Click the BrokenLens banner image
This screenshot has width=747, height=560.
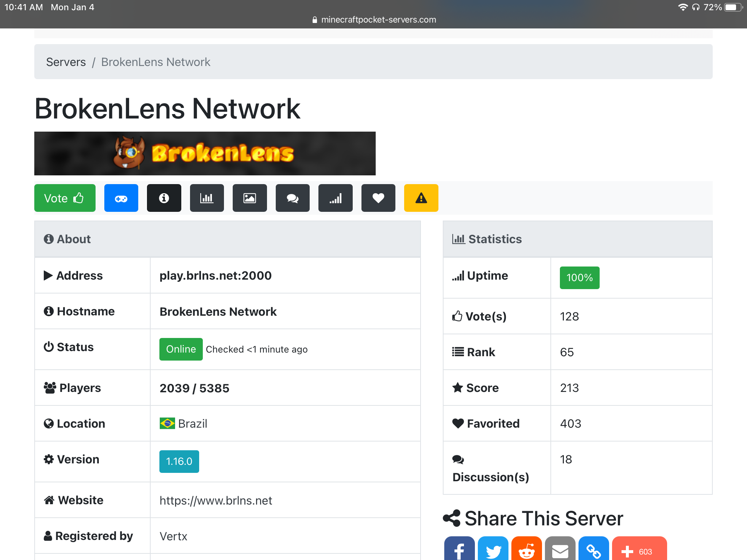point(205,153)
